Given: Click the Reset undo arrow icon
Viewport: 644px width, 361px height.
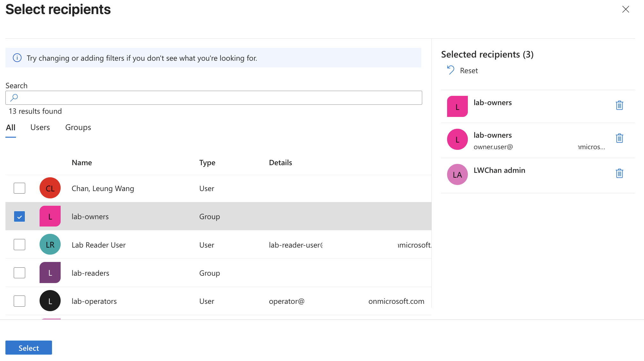Looking at the screenshot, I should [x=451, y=70].
